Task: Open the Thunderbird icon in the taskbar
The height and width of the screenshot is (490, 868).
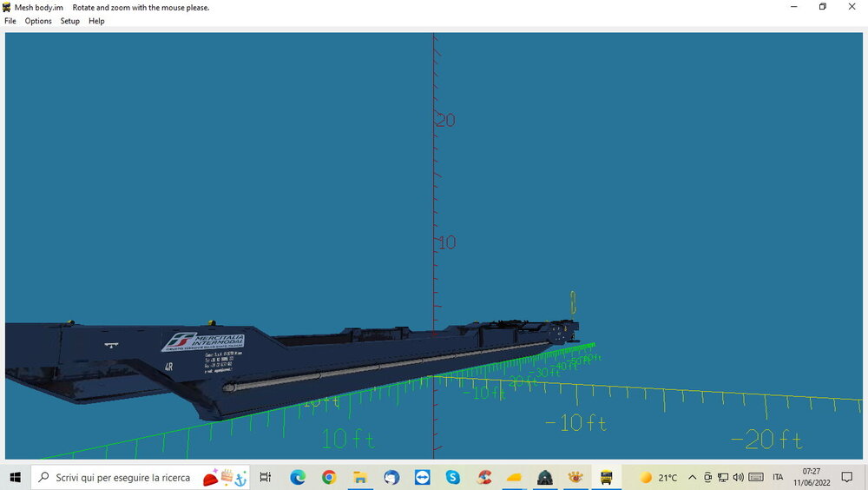Action: pos(391,477)
